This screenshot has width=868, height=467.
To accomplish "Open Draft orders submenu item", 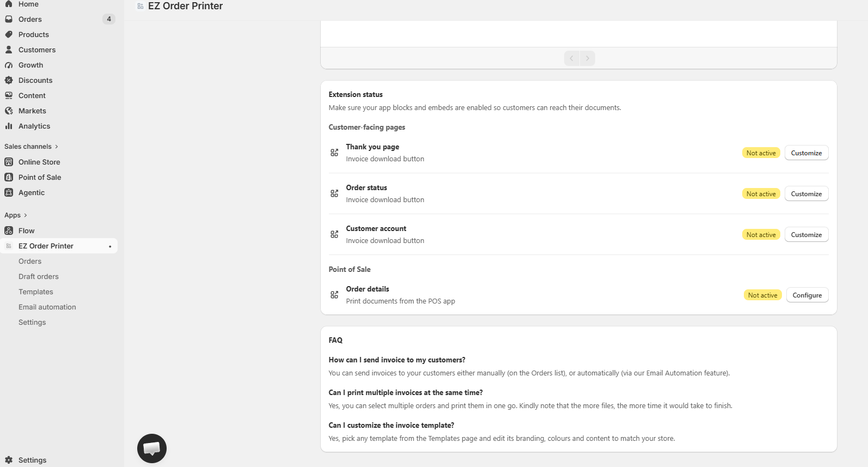I will point(39,276).
